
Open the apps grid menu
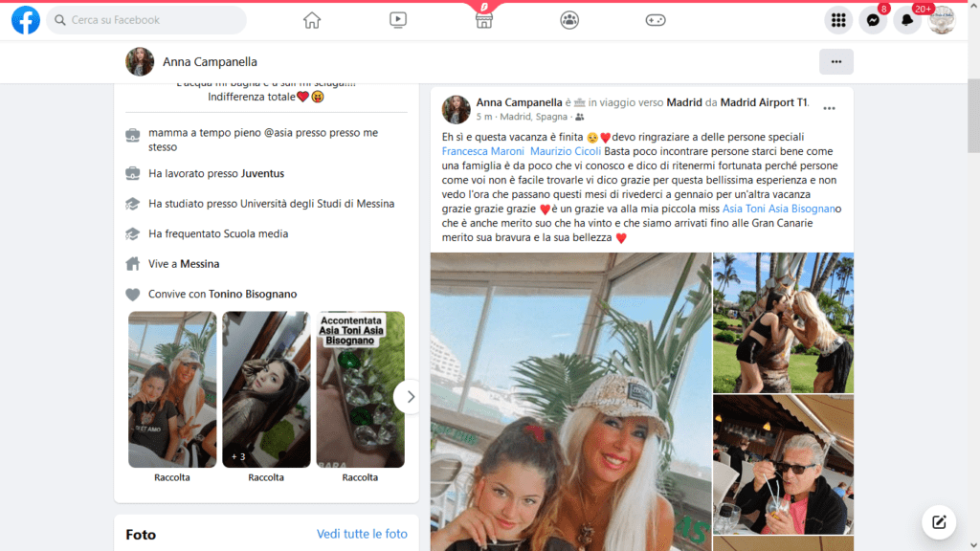pos(838,21)
